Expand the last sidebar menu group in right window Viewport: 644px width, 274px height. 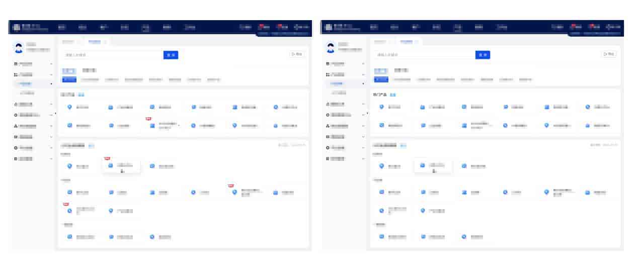tap(363, 159)
